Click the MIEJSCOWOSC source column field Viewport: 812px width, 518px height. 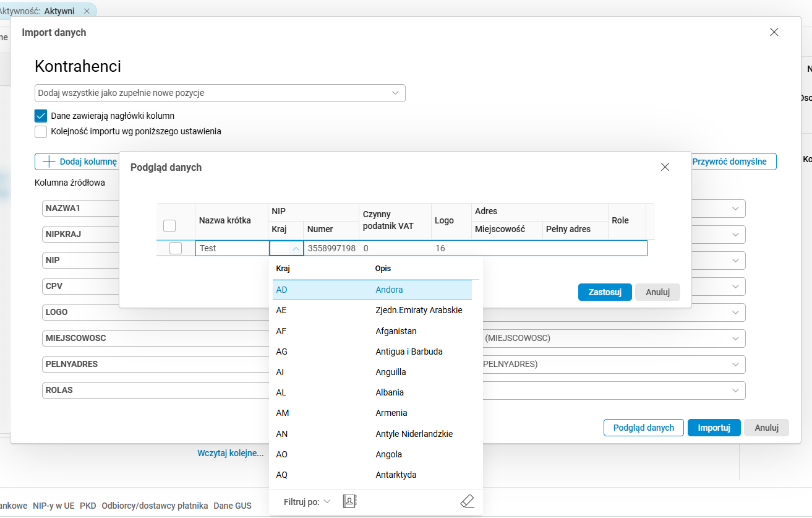pyautogui.click(x=156, y=339)
